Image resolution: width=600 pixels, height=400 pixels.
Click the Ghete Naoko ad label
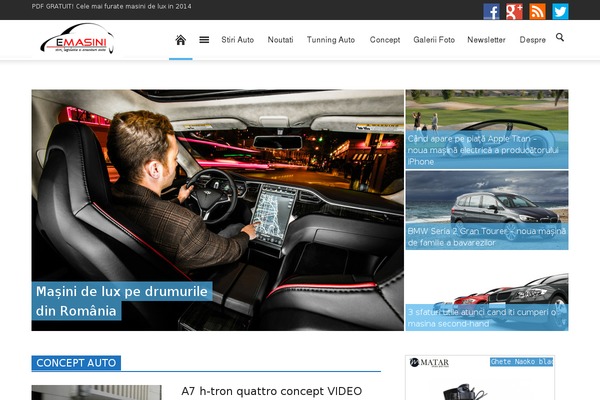pyautogui.click(x=521, y=362)
